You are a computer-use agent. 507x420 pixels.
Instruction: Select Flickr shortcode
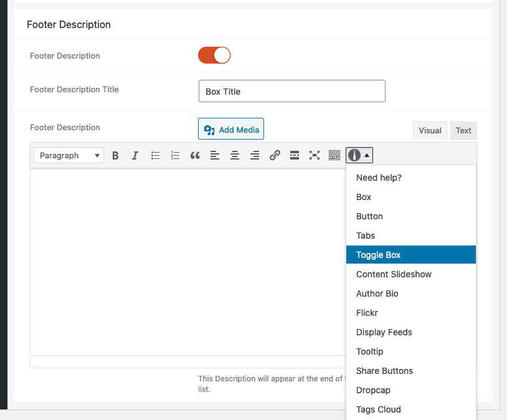click(x=411, y=313)
